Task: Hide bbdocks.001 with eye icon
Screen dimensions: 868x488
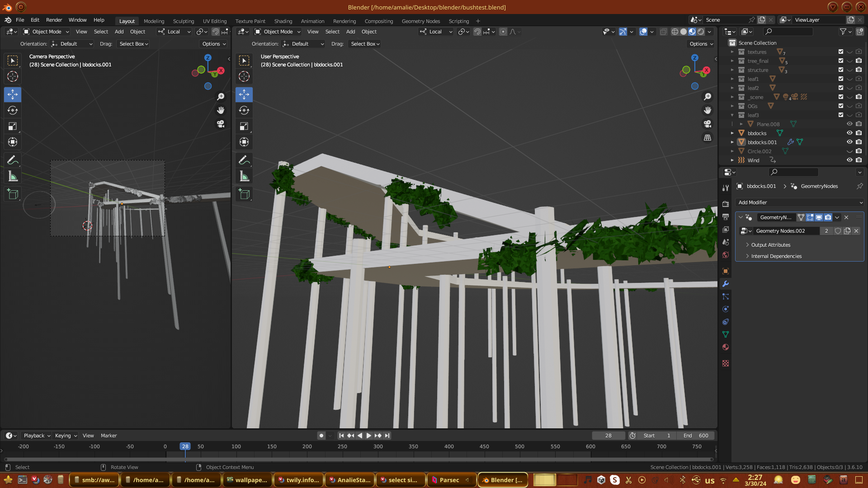Action: click(x=849, y=142)
